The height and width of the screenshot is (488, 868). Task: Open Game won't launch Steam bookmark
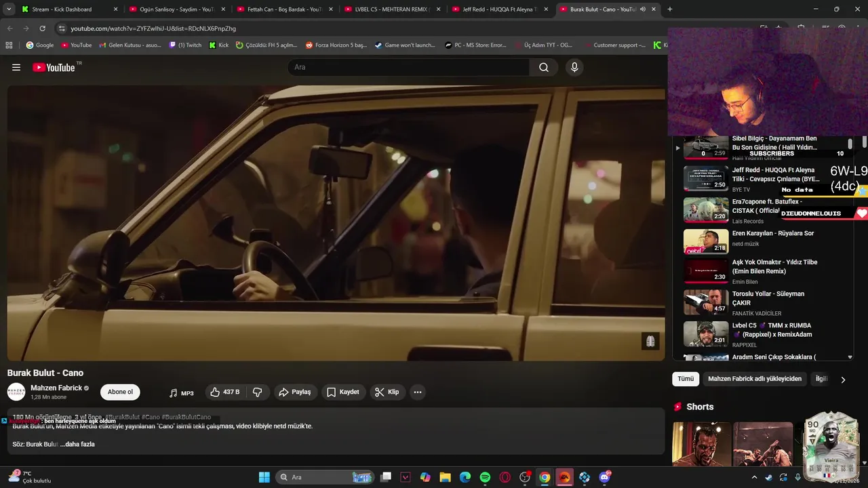(405, 45)
